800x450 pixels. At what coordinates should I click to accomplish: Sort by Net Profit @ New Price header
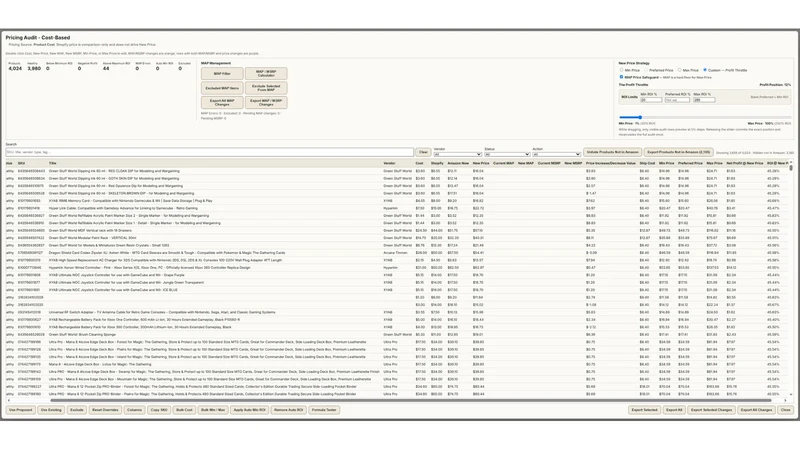[x=744, y=163]
